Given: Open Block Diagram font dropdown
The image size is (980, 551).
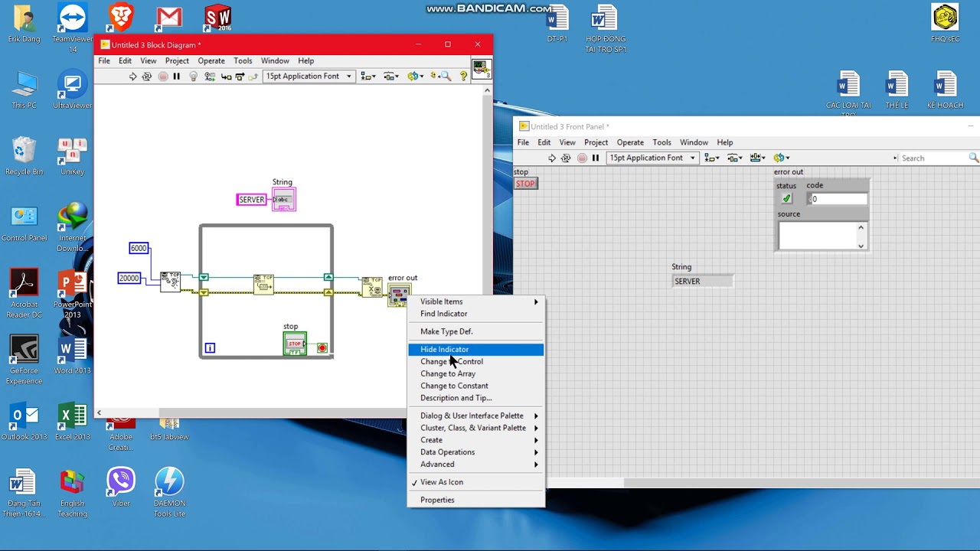Looking at the screenshot, I should (309, 77).
